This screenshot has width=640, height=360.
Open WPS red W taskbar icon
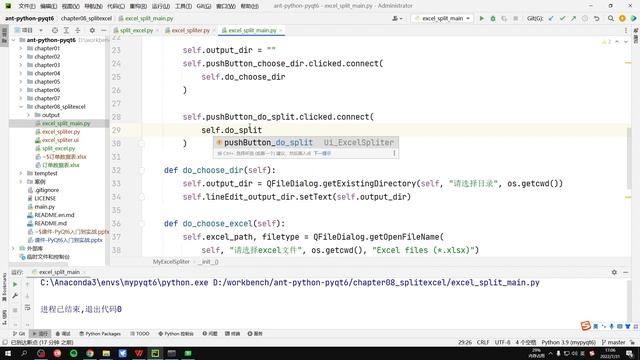[x=139, y=353]
